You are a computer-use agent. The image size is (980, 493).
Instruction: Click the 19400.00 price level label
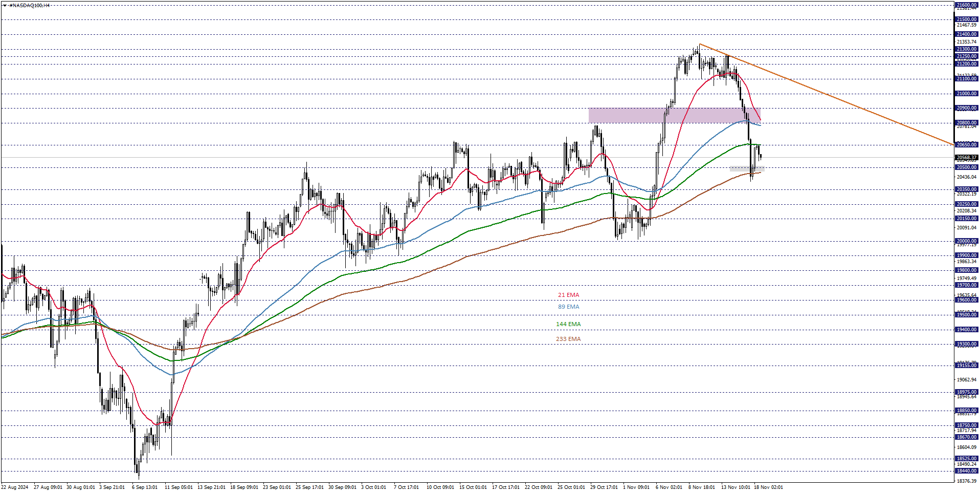(967, 330)
